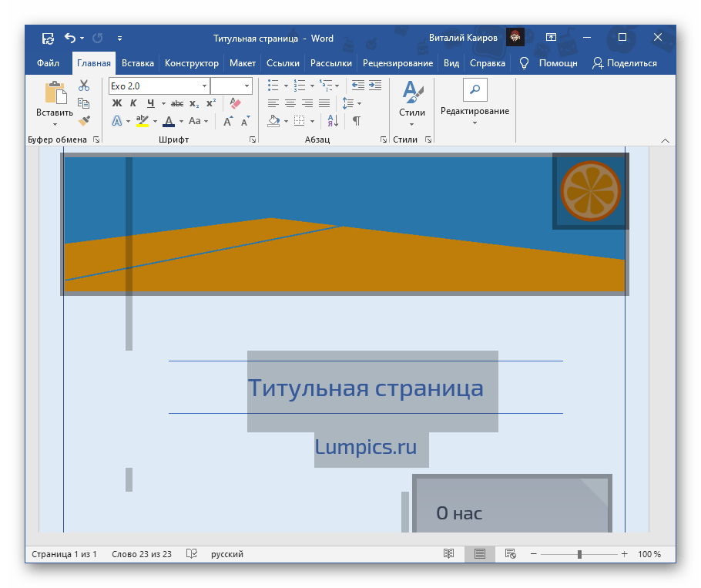The image size is (701, 588).
Task: Click the Поделиться share button
Action: pyautogui.click(x=624, y=63)
